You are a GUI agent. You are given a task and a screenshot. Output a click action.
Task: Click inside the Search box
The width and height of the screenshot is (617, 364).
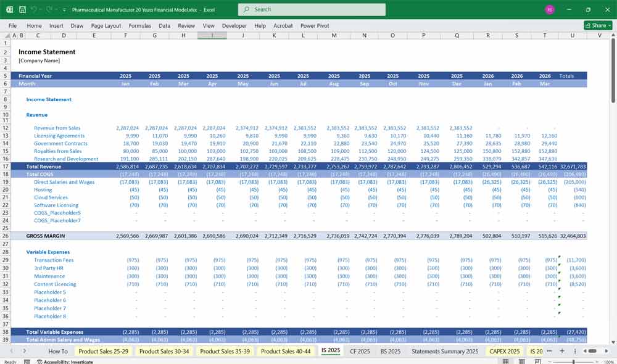pyautogui.click(x=312, y=9)
